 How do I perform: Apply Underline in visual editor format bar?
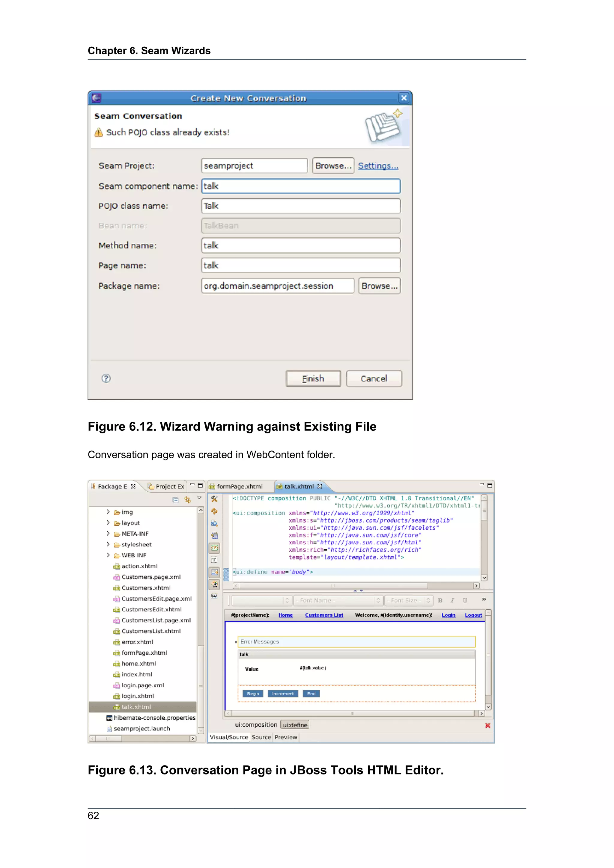point(465,600)
